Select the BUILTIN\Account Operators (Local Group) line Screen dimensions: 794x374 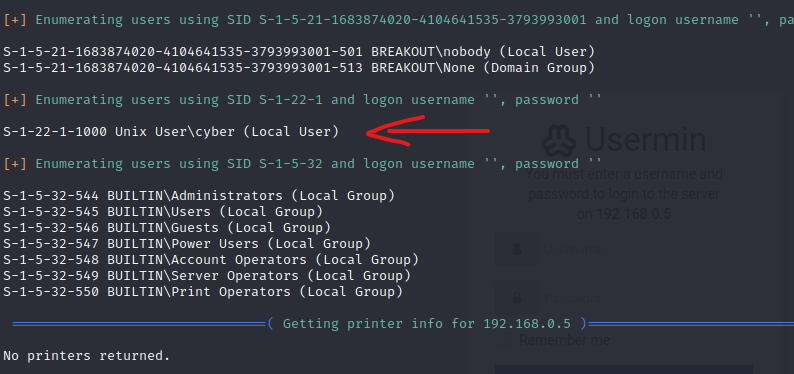[x=211, y=260]
